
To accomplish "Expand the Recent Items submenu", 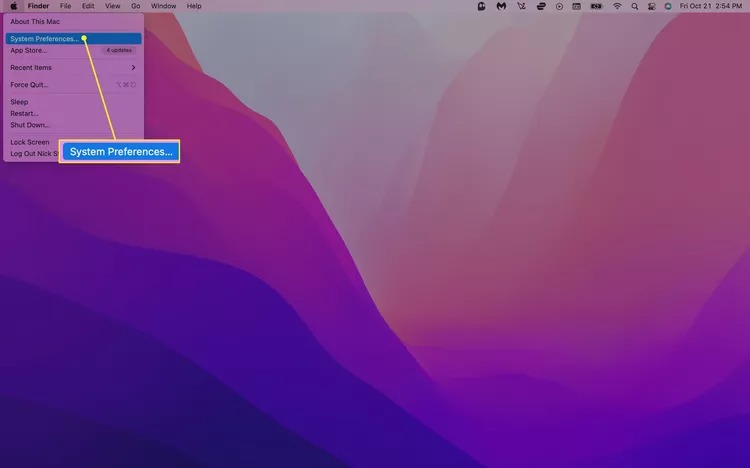I will click(73, 67).
